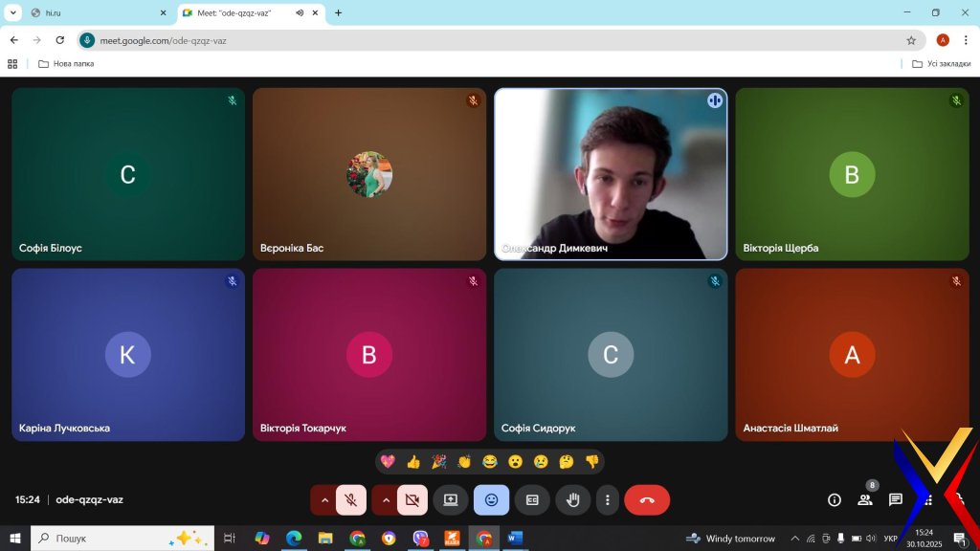Open the meeting details info icon
The height and width of the screenshot is (551, 980).
coord(835,499)
